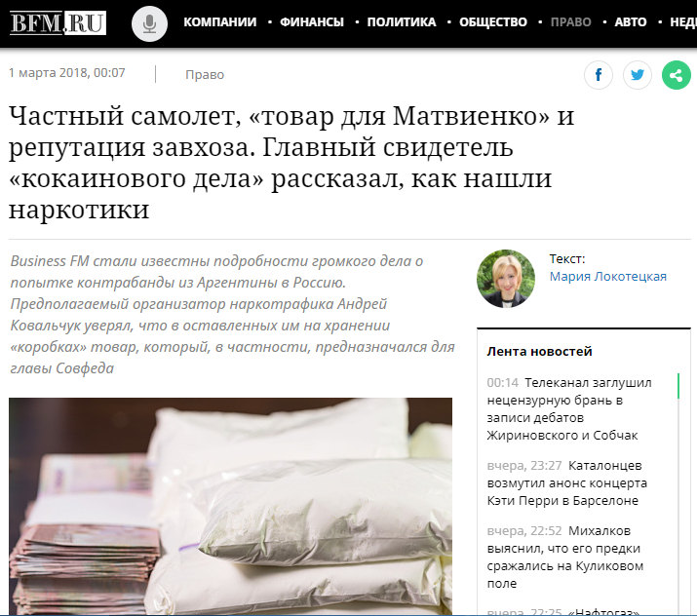The image size is (697, 616).
Task: Click the news feed green scrollbar
Action: tap(678, 386)
